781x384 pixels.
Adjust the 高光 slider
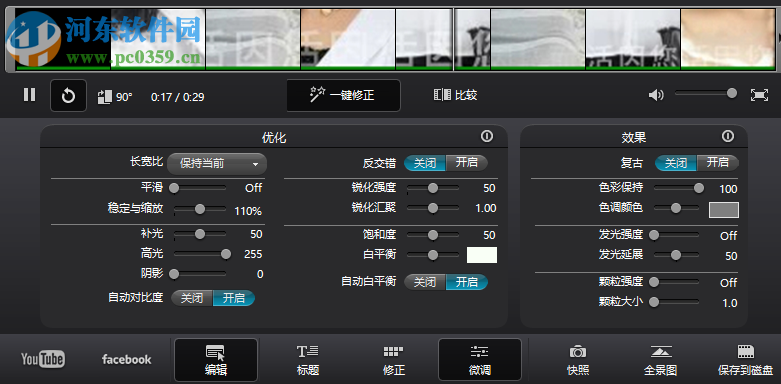pos(200,254)
